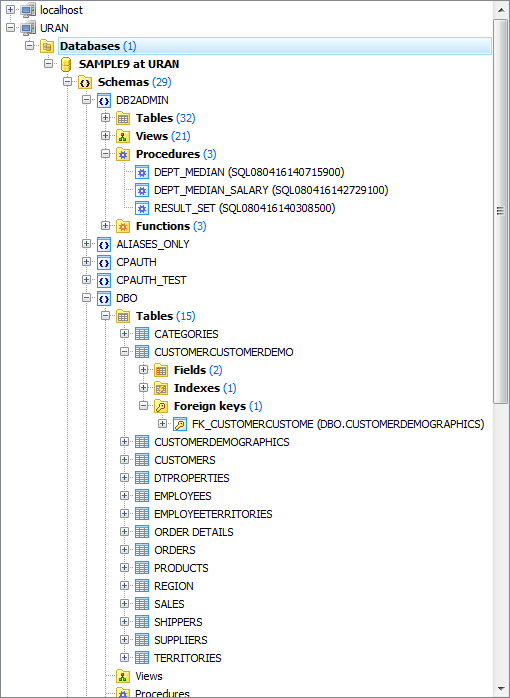Click the localhost server icon

coord(28,10)
